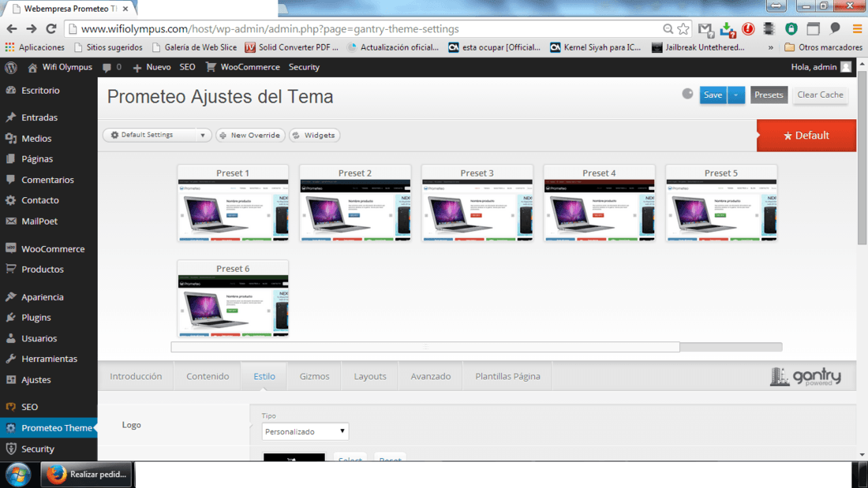Click the New Override button
868x488 pixels.
tap(250, 135)
